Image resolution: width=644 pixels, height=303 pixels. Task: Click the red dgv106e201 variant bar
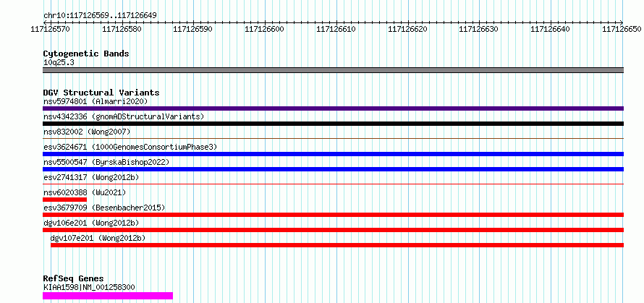333,230
